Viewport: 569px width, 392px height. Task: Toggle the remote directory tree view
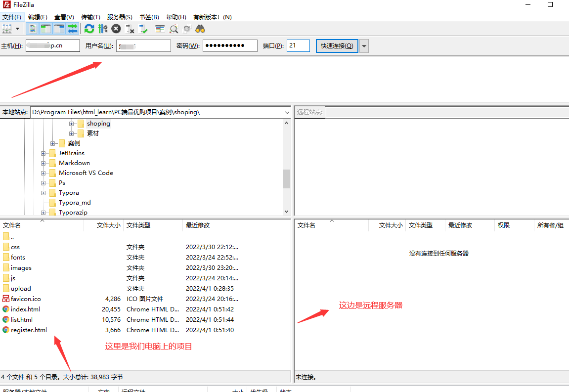click(59, 29)
